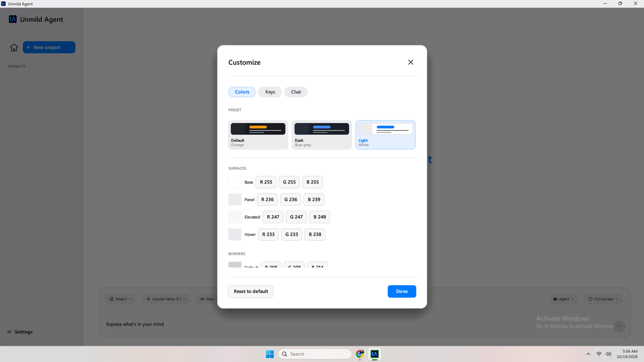
Task: Click the Unmild Agent taskbar icon
Action: [x=375, y=354]
